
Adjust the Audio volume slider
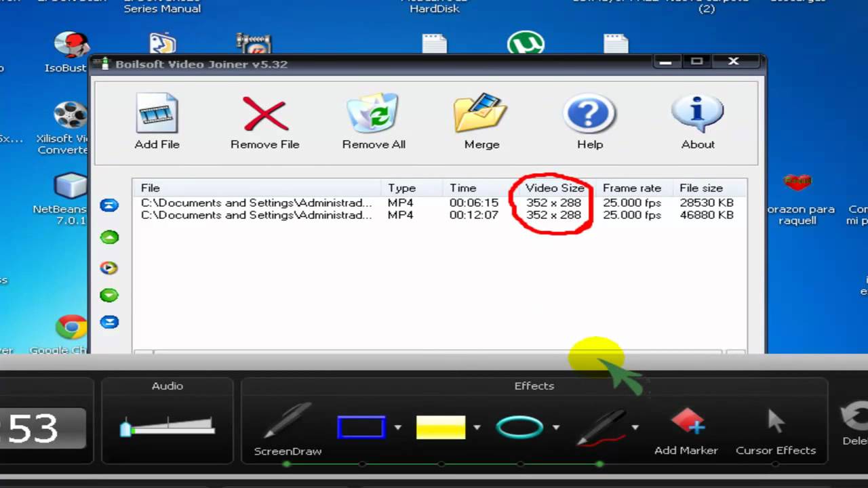(167, 427)
